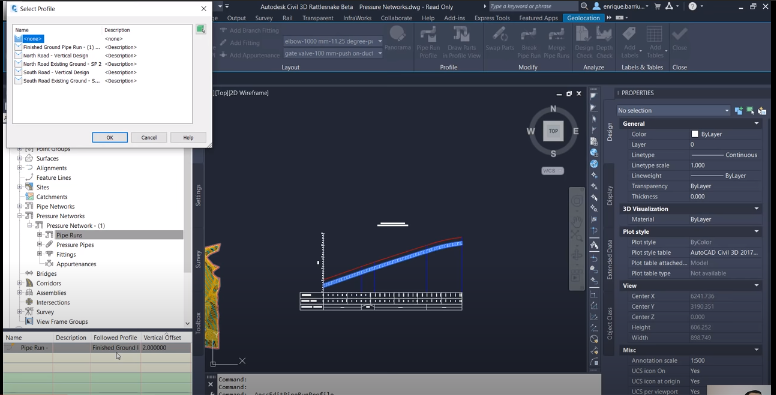Click the Prospector scrollbar down arrow
This screenshot has width=776, height=395.
coord(188,323)
